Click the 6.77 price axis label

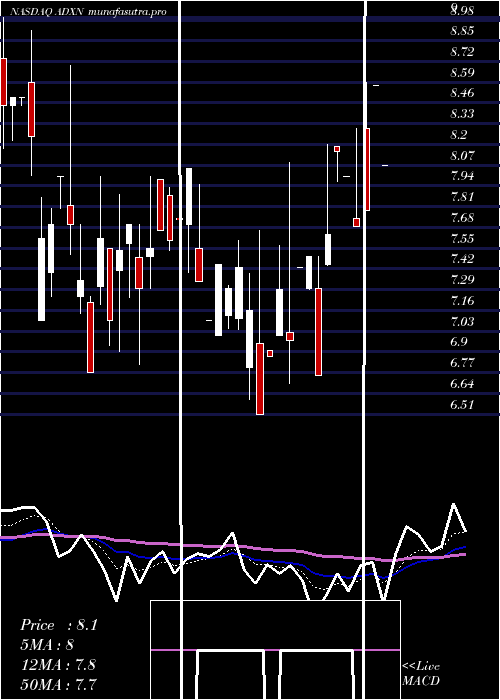[x=462, y=362]
